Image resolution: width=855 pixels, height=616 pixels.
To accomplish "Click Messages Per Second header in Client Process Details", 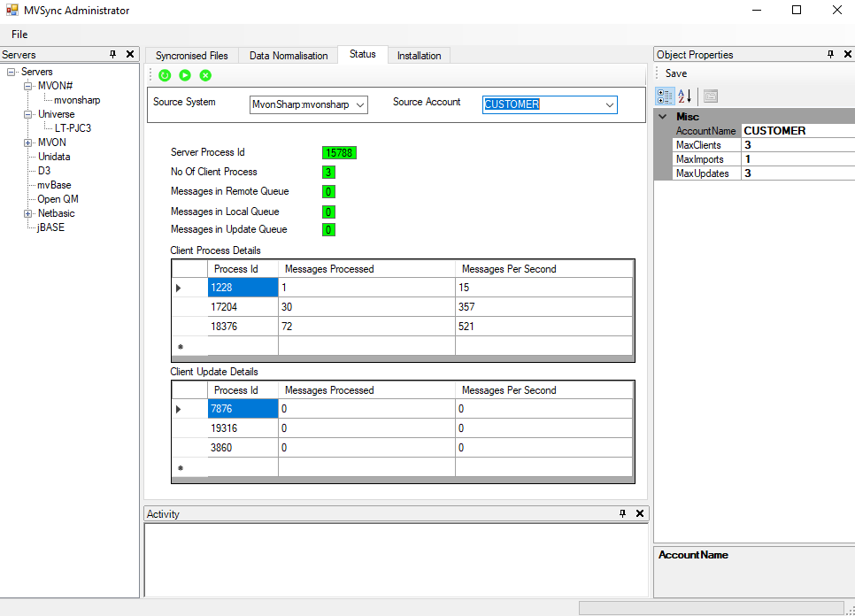I will pos(543,269).
